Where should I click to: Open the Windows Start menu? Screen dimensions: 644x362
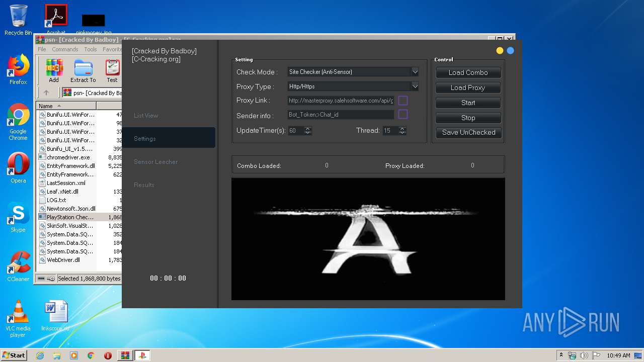[x=14, y=355]
